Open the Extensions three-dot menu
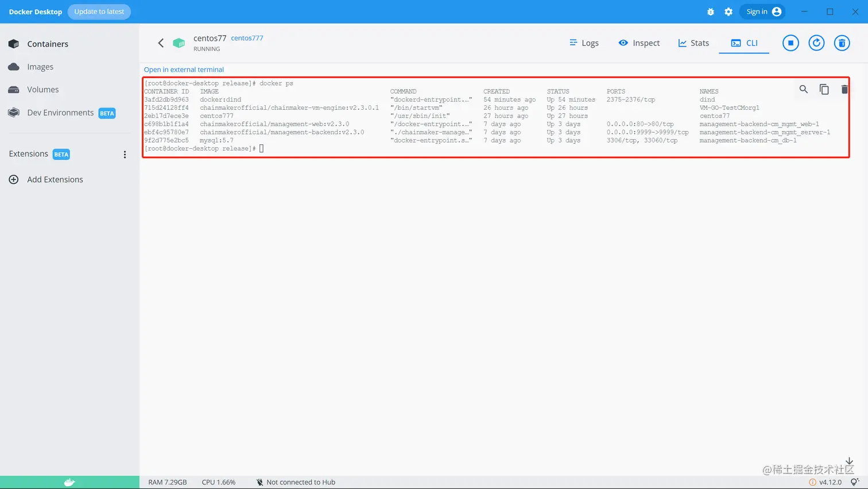Image resolution: width=868 pixels, height=489 pixels. point(125,154)
